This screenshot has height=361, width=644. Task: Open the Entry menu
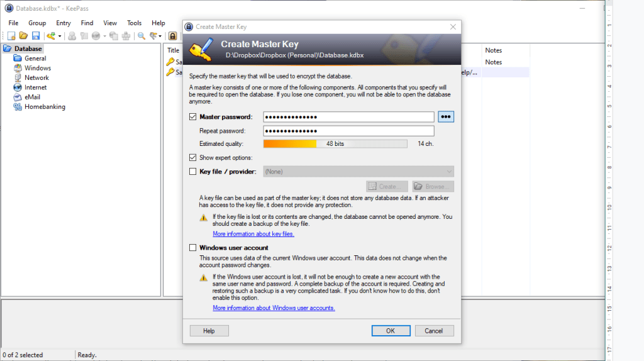tap(64, 23)
